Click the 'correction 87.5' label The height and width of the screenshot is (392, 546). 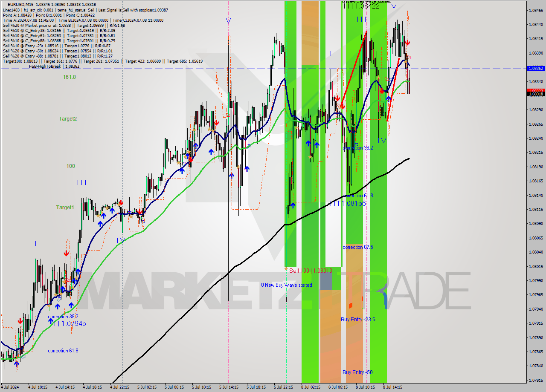(358, 247)
